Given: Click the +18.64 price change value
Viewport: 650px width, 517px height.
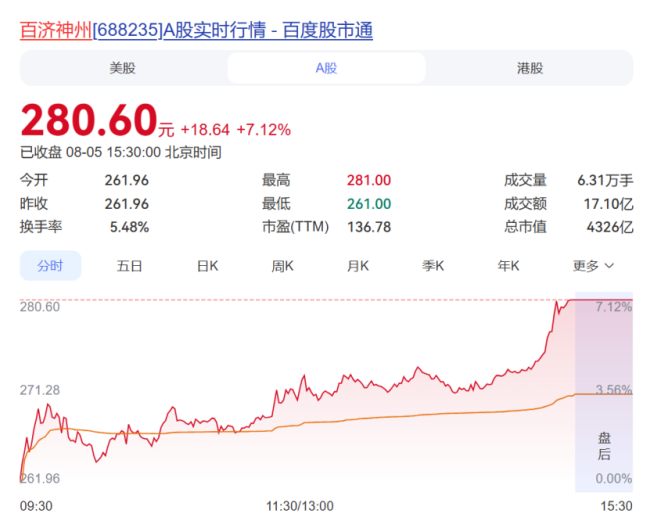Looking at the screenshot, I should [205, 130].
